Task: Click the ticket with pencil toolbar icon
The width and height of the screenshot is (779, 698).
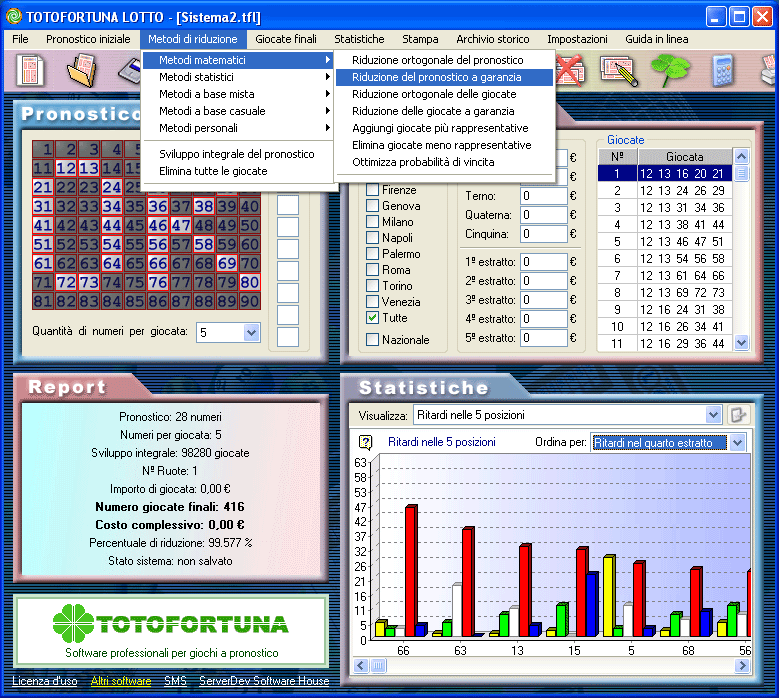Action: pos(619,72)
